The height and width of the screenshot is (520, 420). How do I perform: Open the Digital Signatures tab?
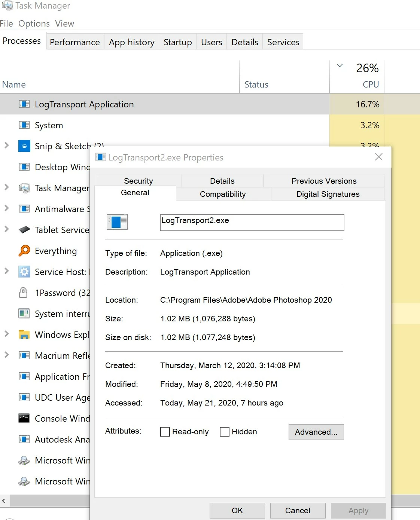click(x=328, y=194)
